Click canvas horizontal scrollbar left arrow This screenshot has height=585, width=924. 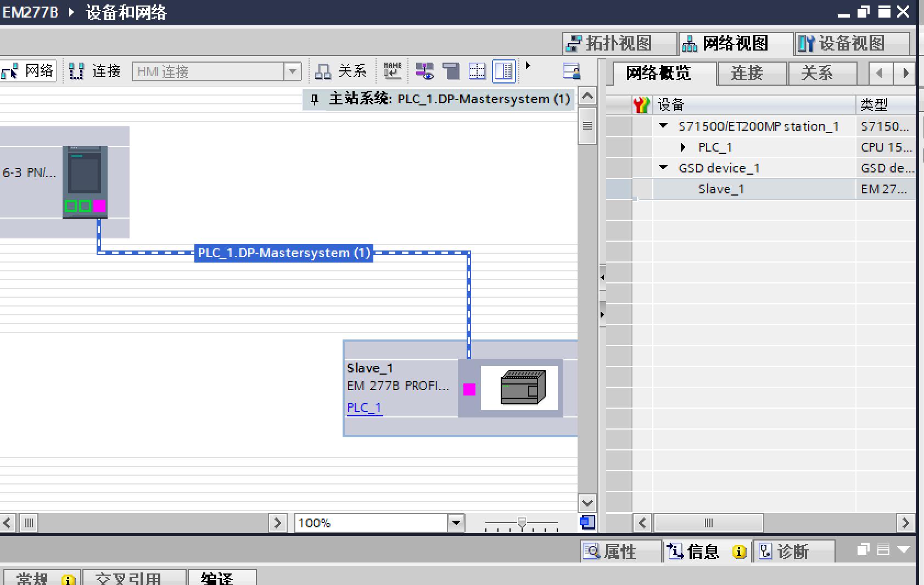click(7, 523)
